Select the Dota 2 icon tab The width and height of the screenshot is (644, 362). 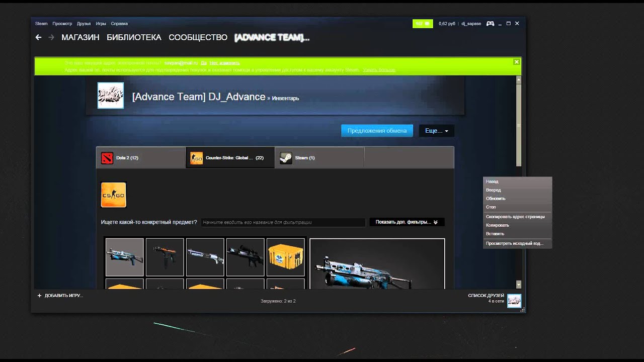107,158
